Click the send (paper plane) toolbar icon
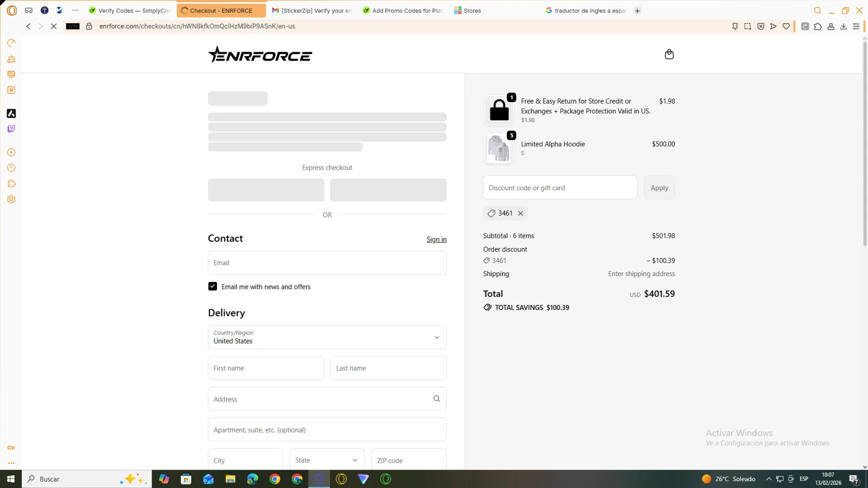The width and height of the screenshot is (868, 488). point(773,27)
